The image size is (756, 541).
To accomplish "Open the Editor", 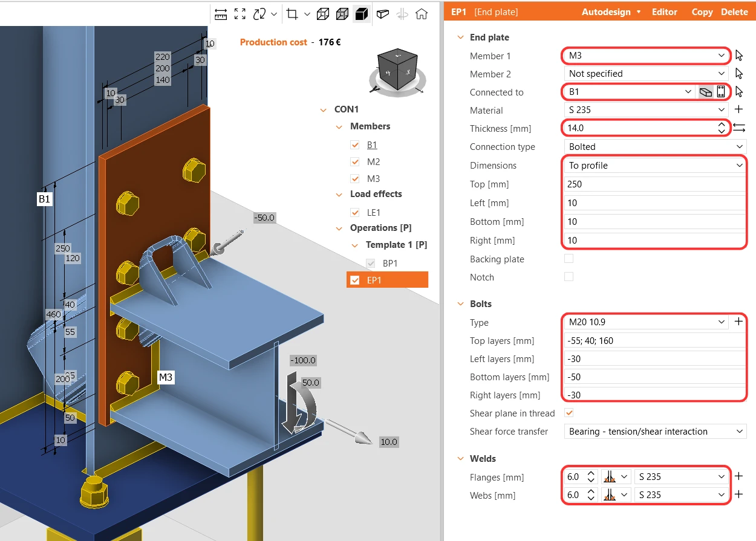I will coord(665,12).
